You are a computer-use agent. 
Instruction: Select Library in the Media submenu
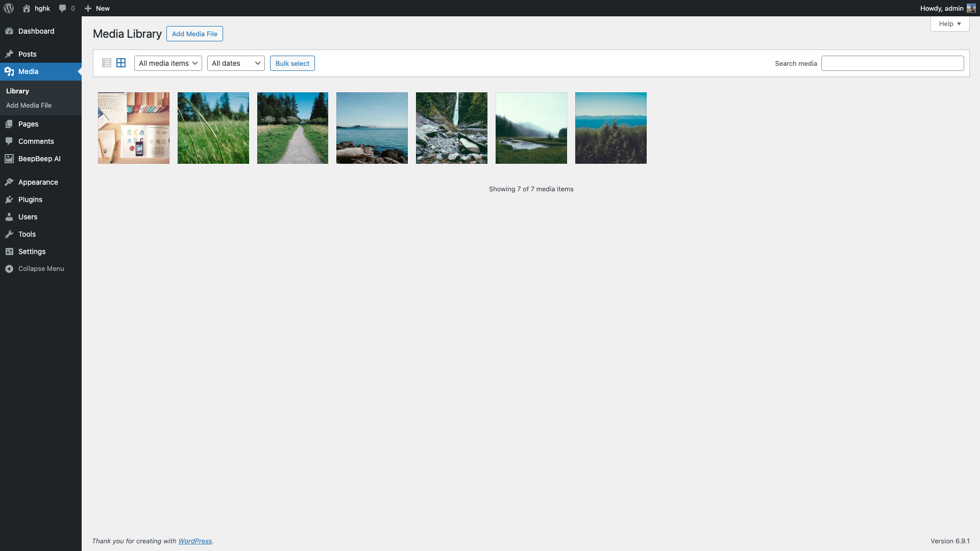click(17, 91)
